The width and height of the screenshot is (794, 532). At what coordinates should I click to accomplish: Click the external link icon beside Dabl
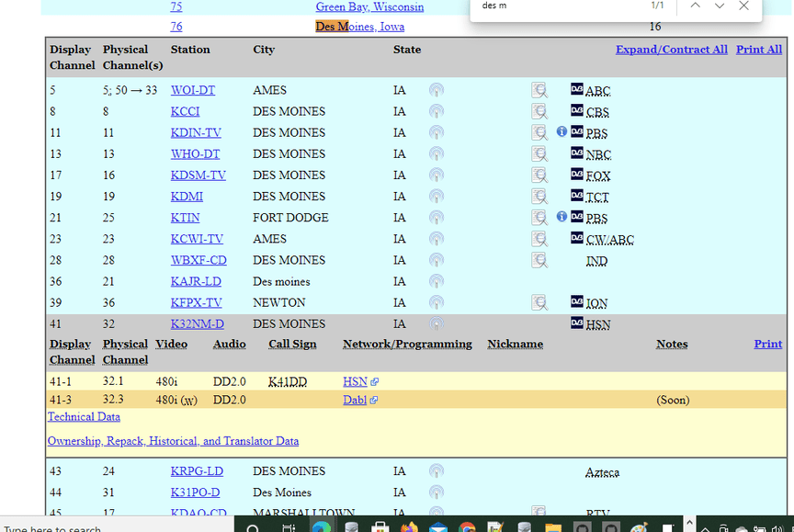(x=373, y=401)
